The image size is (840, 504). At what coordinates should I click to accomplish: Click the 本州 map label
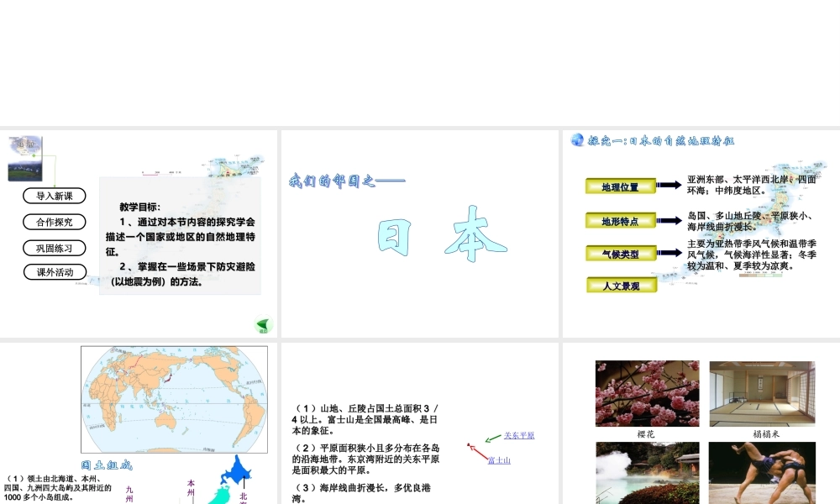coord(191,488)
